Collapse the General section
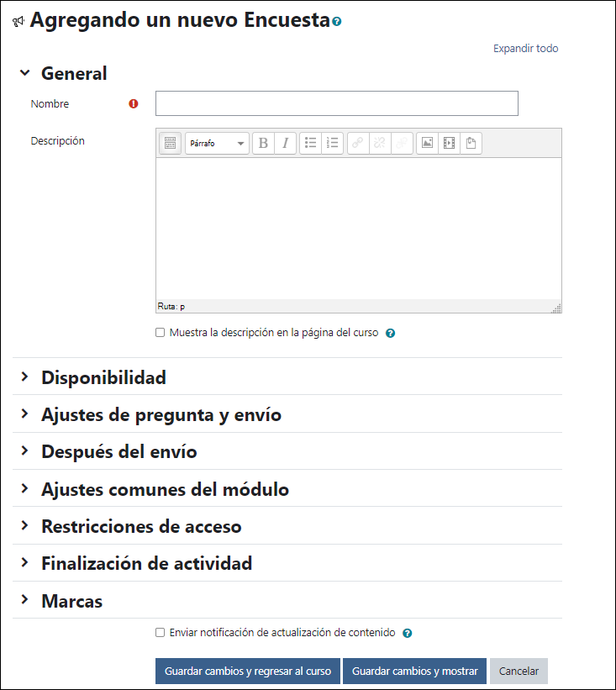 click(25, 72)
